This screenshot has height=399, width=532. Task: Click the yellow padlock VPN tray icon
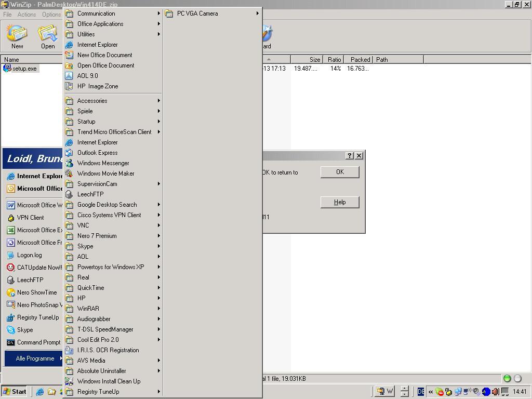coord(448,392)
